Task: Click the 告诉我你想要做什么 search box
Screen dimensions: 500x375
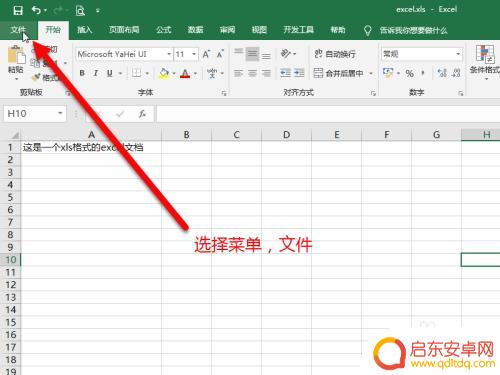Action: [413, 30]
